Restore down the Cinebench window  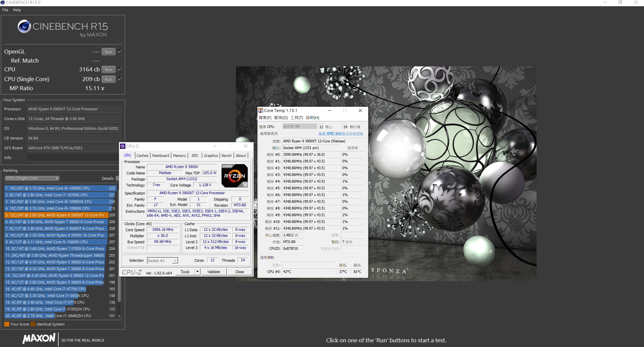(x=620, y=3)
